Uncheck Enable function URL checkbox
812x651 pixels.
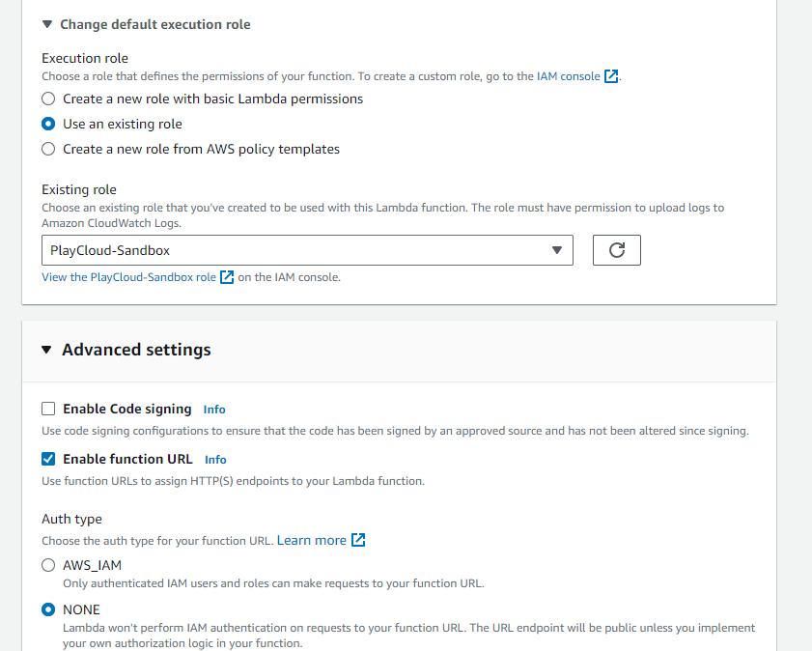pyautogui.click(x=48, y=459)
